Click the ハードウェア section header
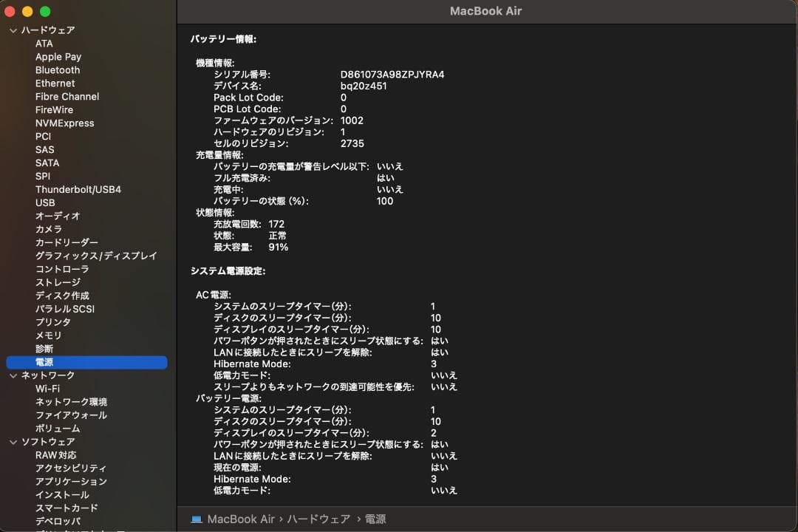This screenshot has width=798, height=532. 48,30
